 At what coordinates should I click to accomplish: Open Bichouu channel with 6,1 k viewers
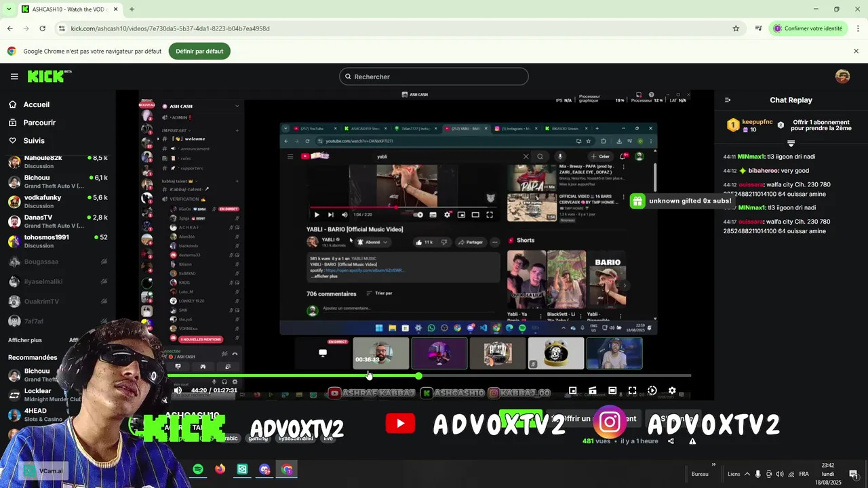pos(58,182)
